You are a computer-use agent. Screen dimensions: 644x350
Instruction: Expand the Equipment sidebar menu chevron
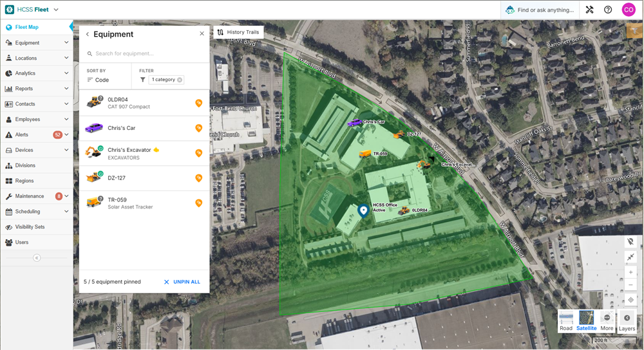(x=66, y=42)
